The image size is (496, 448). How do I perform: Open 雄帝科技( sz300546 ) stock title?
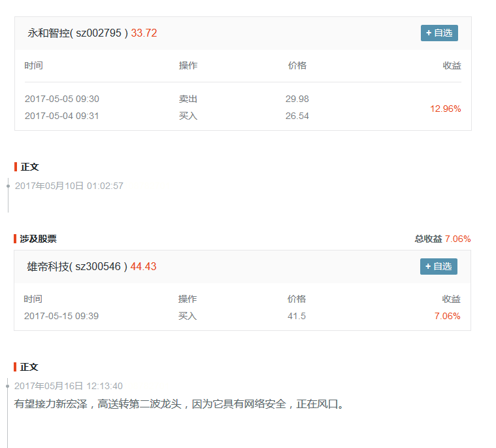click(77, 266)
